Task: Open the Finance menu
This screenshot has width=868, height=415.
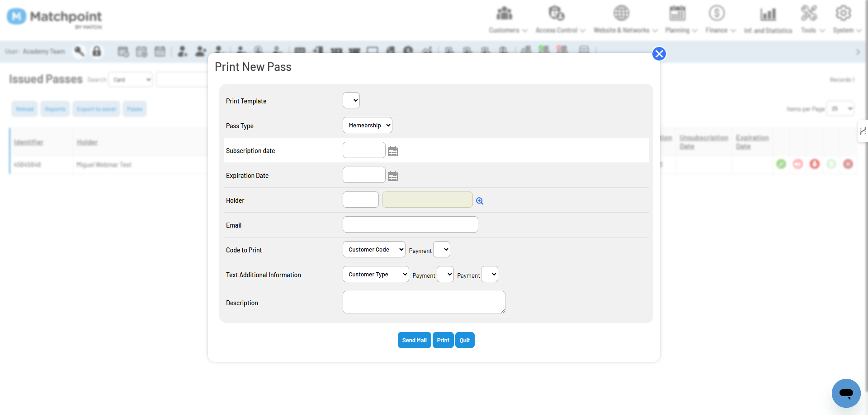Action: [717, 13]
